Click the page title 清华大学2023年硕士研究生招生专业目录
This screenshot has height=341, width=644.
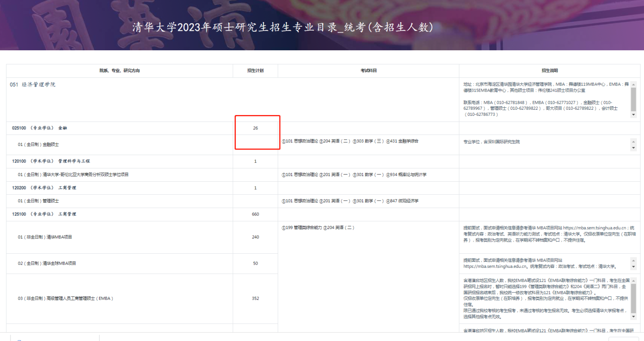(x=283, y=27)
